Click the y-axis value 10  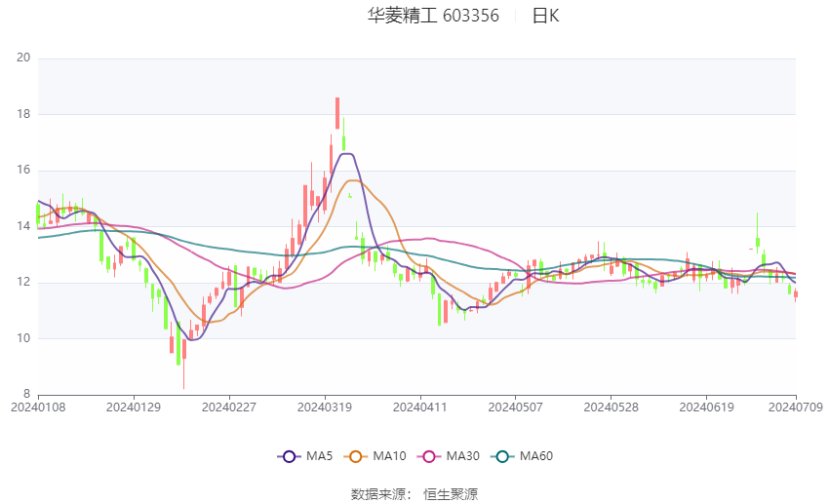click(23, 338)
